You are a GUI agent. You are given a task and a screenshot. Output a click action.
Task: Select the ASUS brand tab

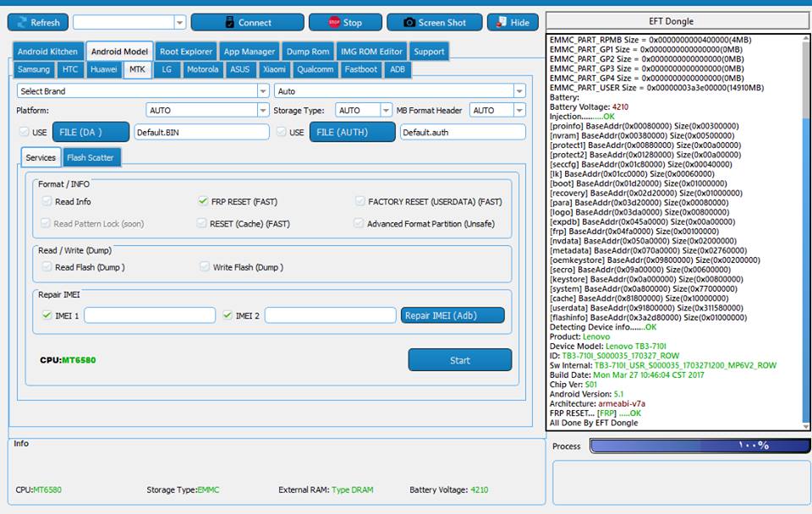239,68
